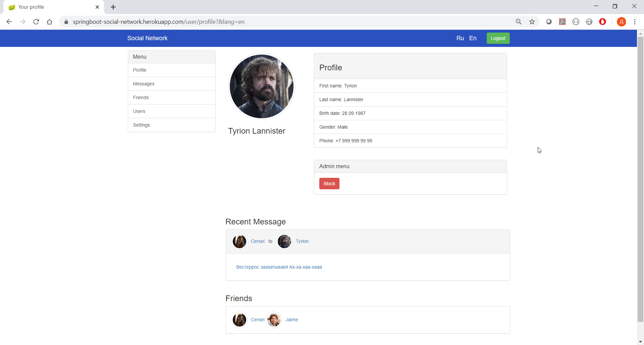The image size is (644, 345).
Task: Click Tyrion's small avatar in Recent Message
Action: (x=284, y=241)
